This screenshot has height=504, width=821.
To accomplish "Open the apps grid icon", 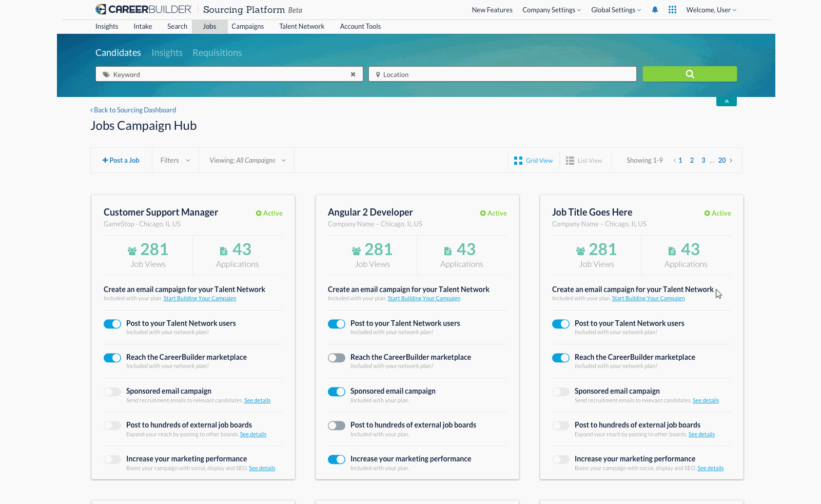I will point(672,10).
